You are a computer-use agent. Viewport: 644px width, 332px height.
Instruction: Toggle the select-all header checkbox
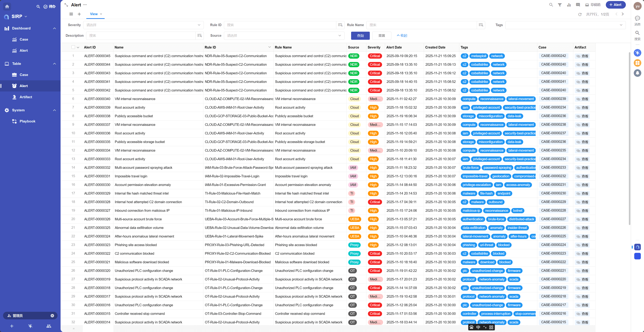pos(73,47)
